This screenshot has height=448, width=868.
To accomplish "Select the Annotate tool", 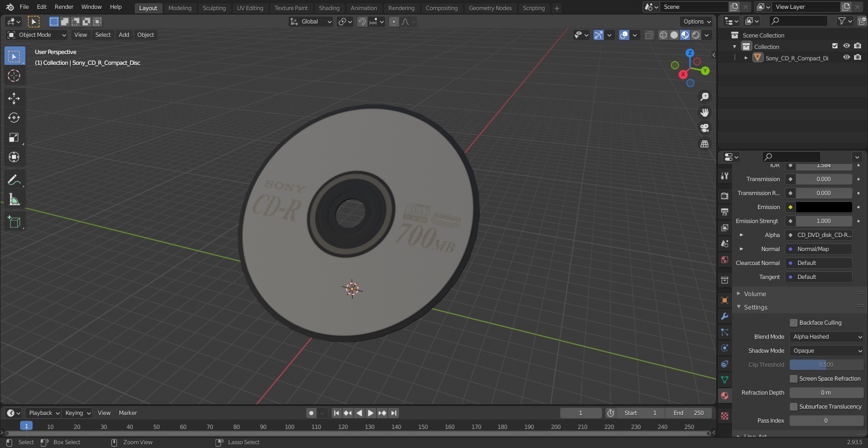I will point(14,180).
